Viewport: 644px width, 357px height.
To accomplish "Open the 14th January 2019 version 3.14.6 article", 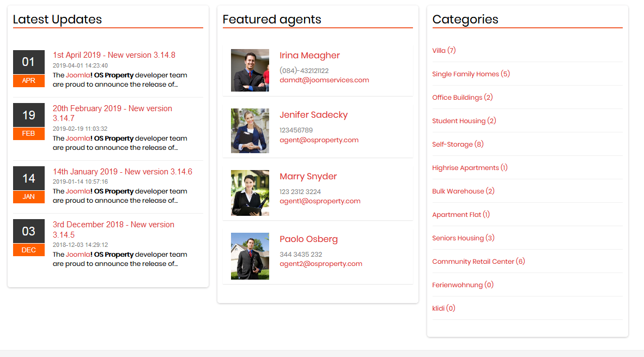I will click(x=122, y=172).
